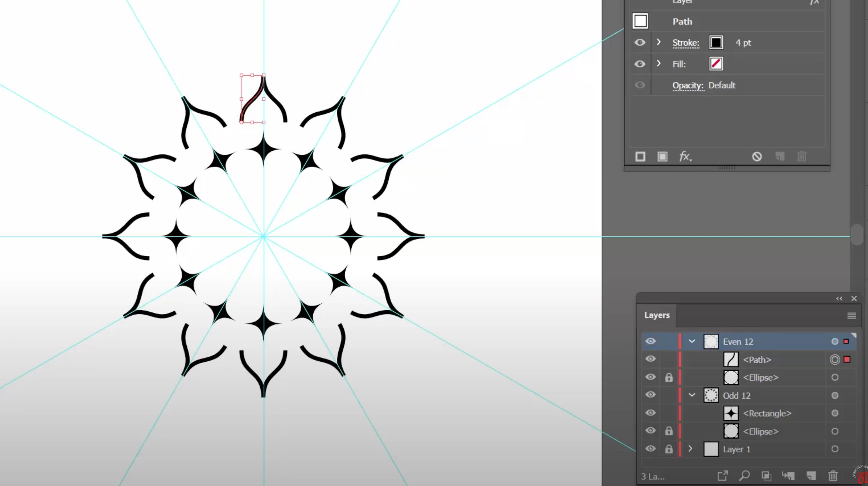Screen dimensions: 868x486
Task: Expand Layer 1 contents
Action: coord(690,449)
